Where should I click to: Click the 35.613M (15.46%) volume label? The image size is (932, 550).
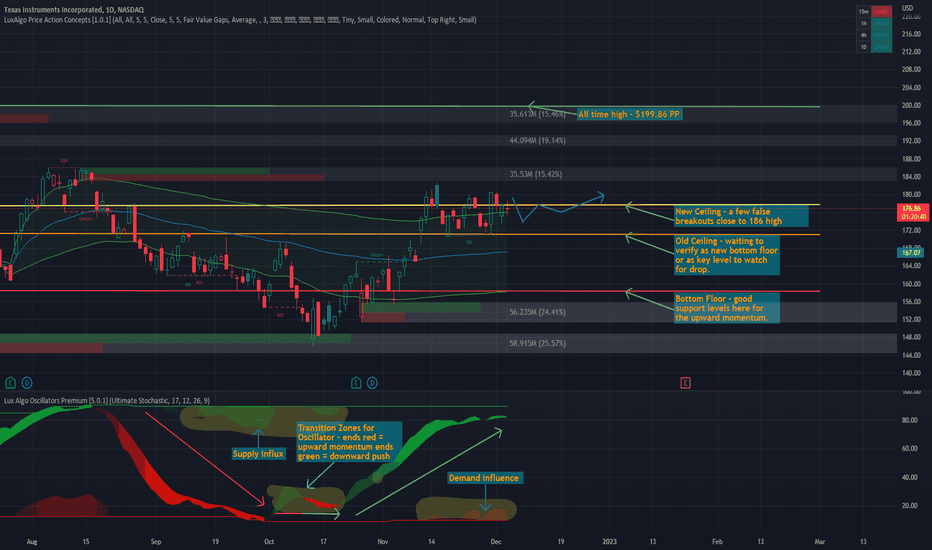tap(537, 114)
